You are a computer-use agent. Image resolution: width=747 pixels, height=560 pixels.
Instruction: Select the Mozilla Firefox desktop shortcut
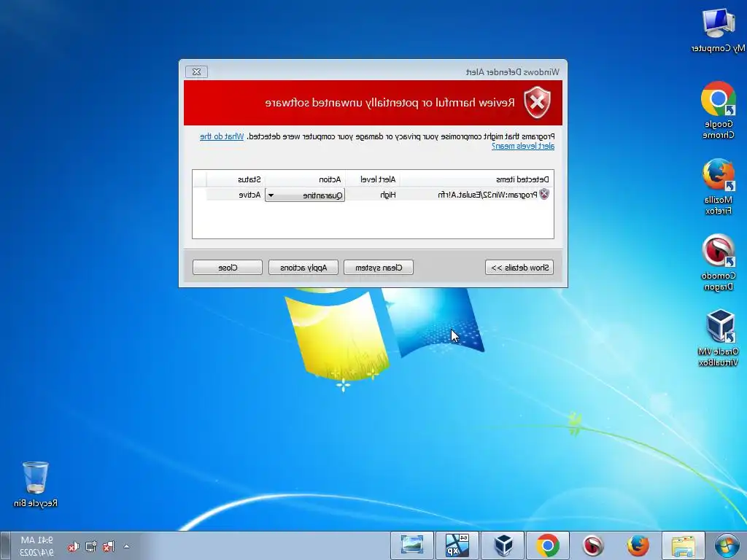pyautogui.click(x=718, y=187)
